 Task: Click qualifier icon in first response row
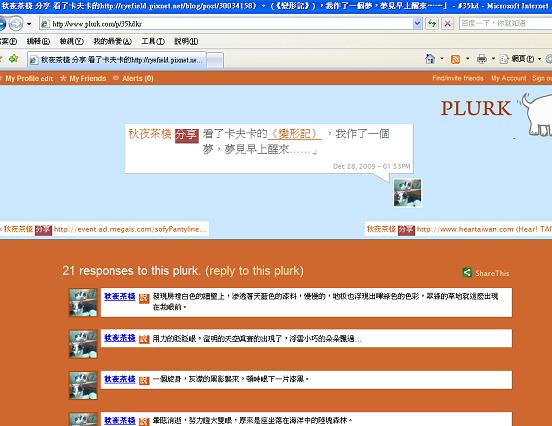144,299
